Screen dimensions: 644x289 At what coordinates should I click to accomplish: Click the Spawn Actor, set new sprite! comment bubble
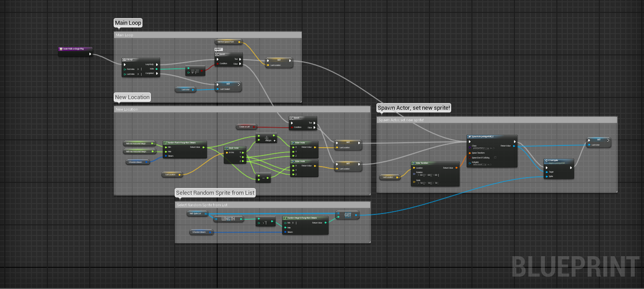[x=414, y=108]
